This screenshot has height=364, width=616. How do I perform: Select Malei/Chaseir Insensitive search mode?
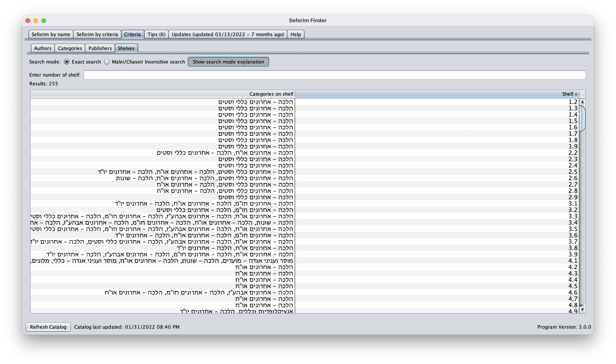107,62
